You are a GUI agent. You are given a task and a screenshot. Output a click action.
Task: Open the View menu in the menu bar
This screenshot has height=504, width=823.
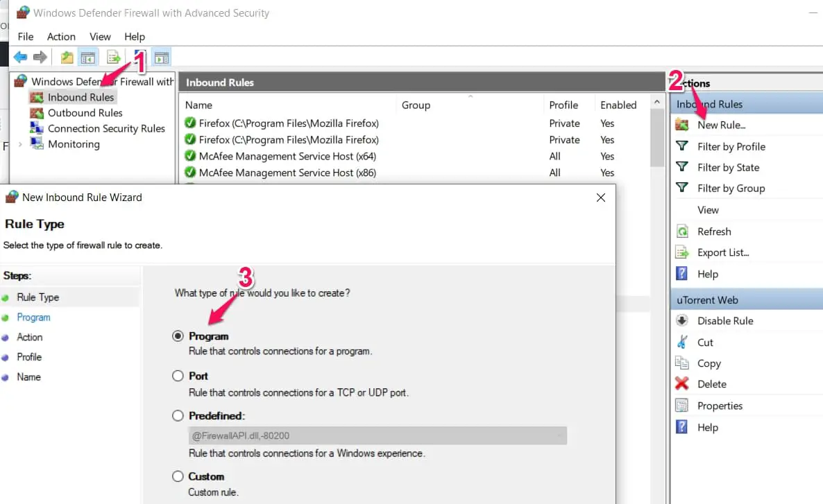pos(100,37)
